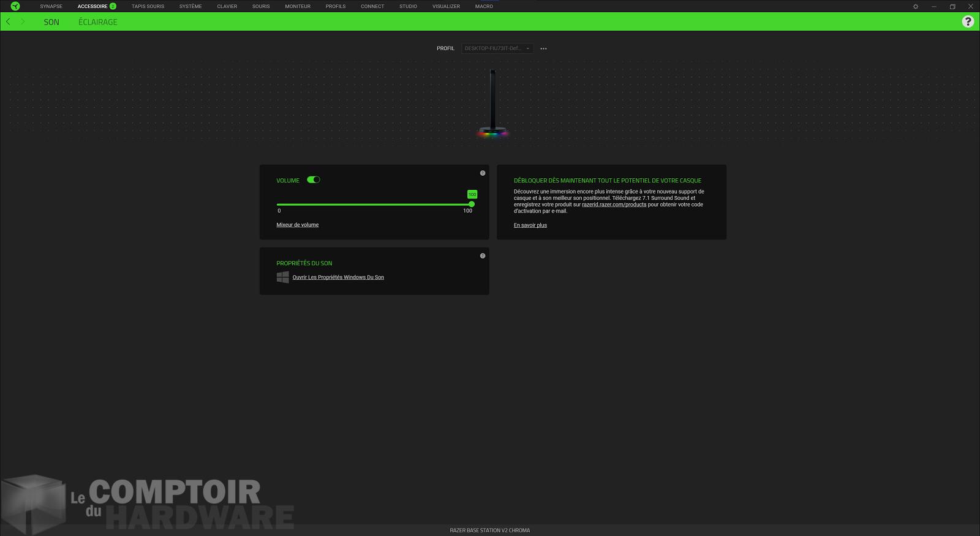The width and height of the screenshot is (980, 536).
Task: Click the middle of the volume slider track
Action: 374,205
